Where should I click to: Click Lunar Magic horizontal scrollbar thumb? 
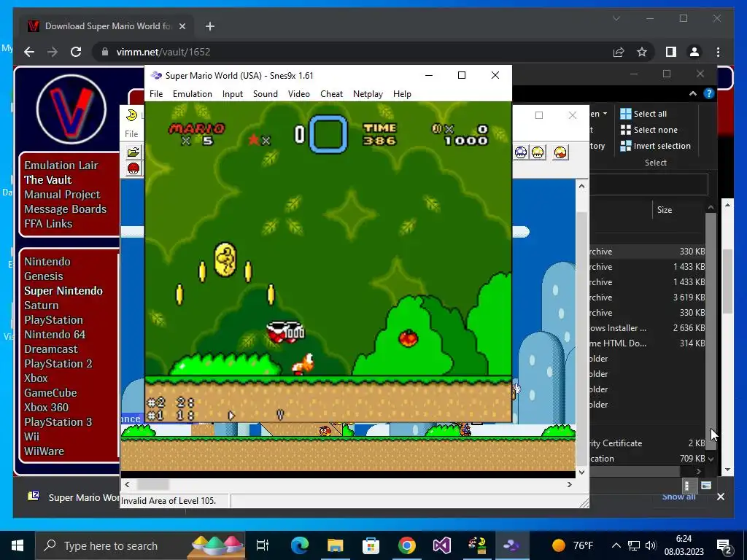coord(153,484)
